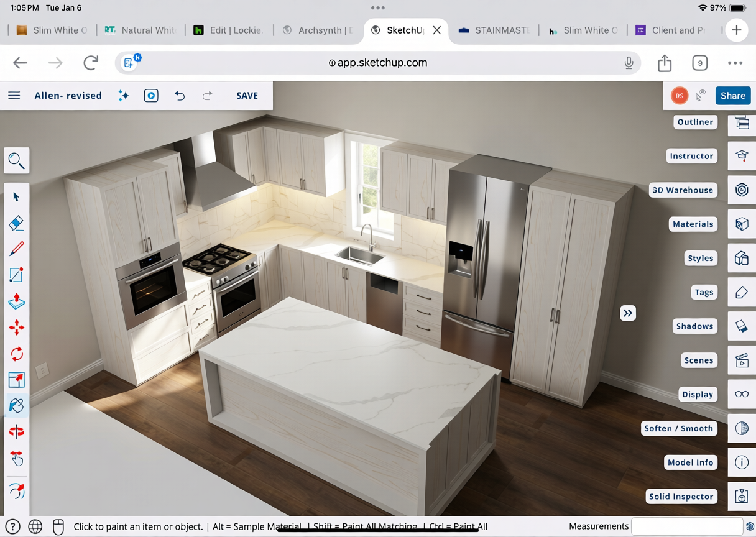Open the Search tool magnifier
Viewport: 756px width, 537px height.
click(x=17, y=161)
